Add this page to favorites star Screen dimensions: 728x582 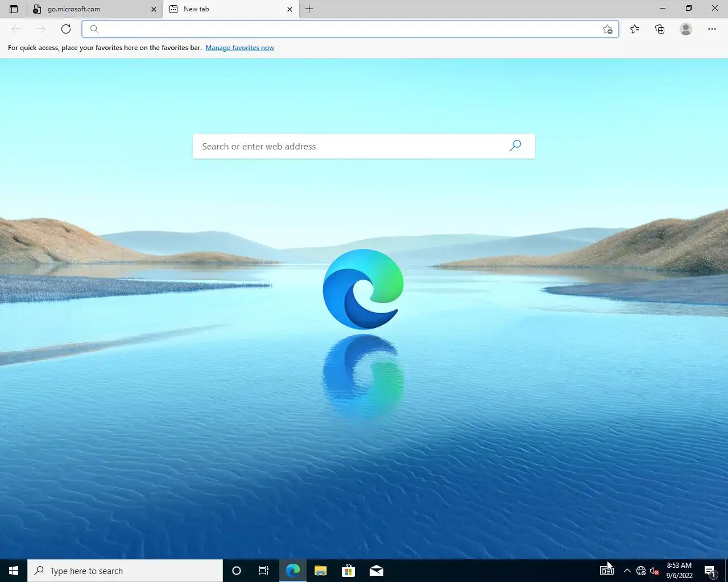[x=607, y=30]
